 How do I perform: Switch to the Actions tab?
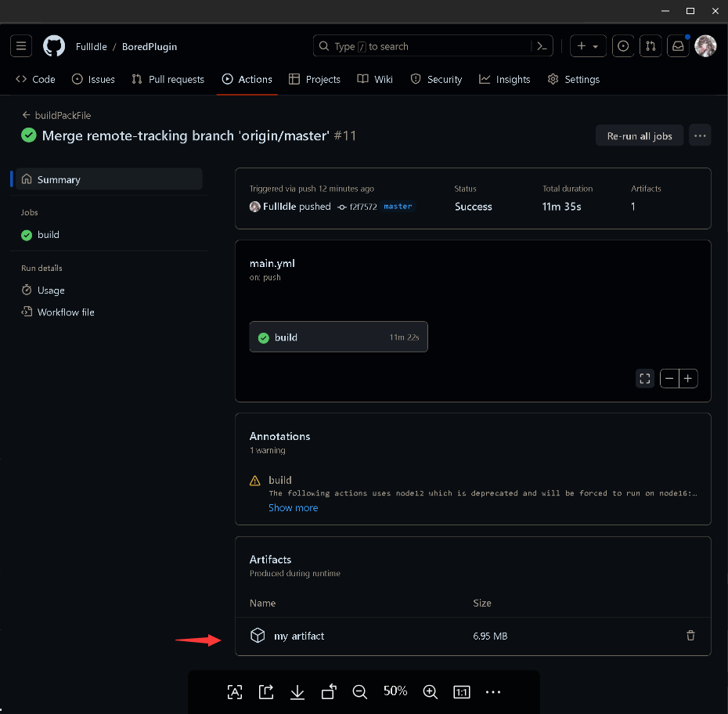pos(247,79)
